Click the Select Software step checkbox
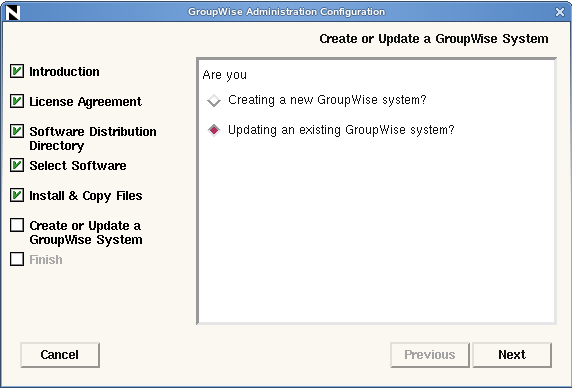Viewport: 572px width, 389px height. pyautogui.click(x=17, y=165)
